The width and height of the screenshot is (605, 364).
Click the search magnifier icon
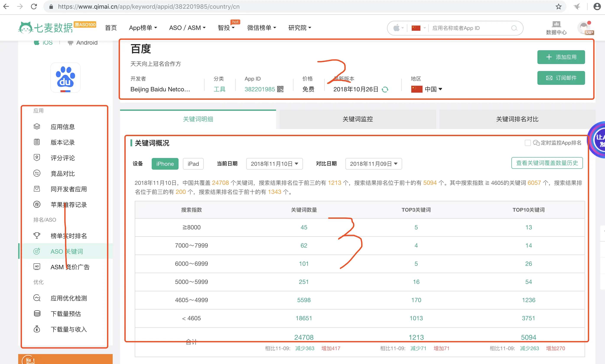tap(514, 28)
